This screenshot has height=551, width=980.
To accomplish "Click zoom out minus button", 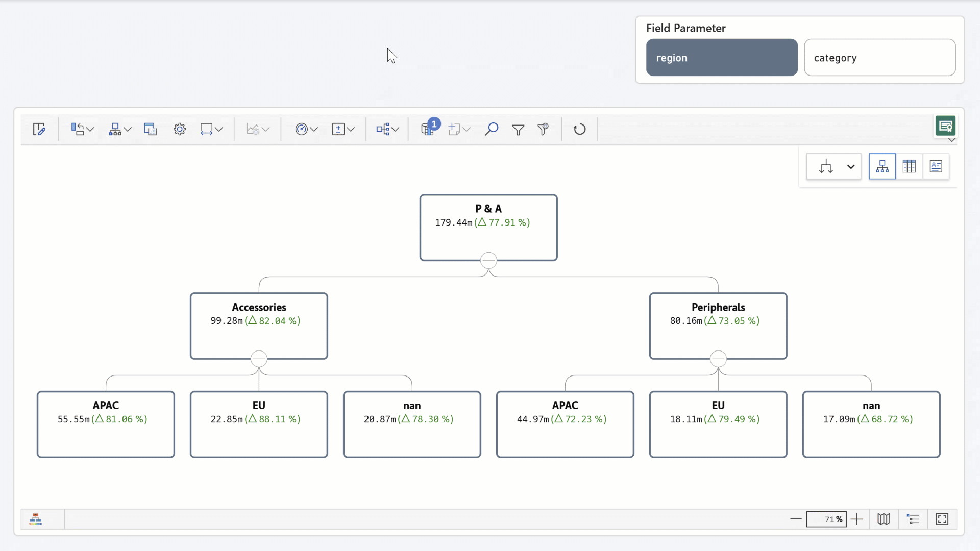I will [796, 519].
